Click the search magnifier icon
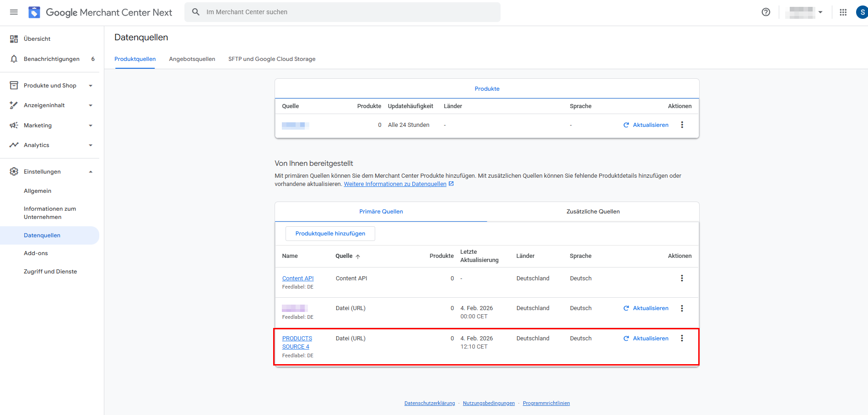 click(x=196, y=12)
